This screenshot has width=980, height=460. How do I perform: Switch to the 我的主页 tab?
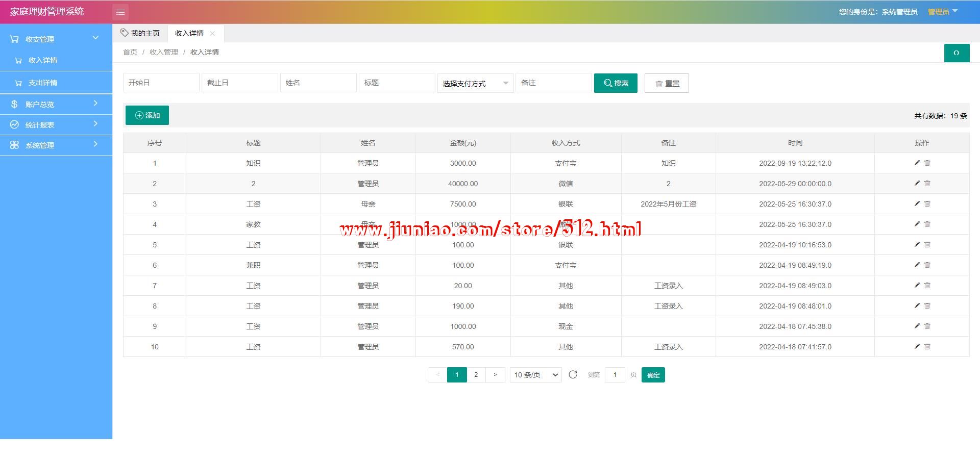tap(140, 33)
